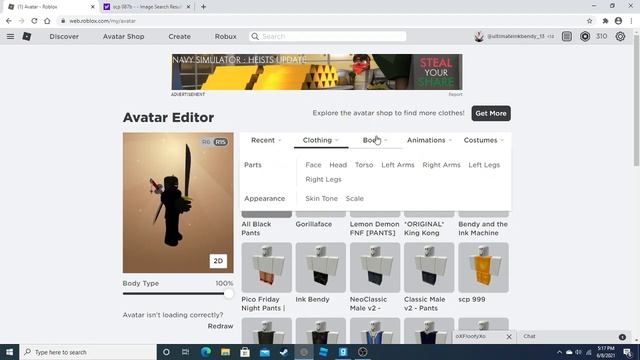Screen dimensions: 640x360
Task: Open the notifications stream icon
Action: 567,36
